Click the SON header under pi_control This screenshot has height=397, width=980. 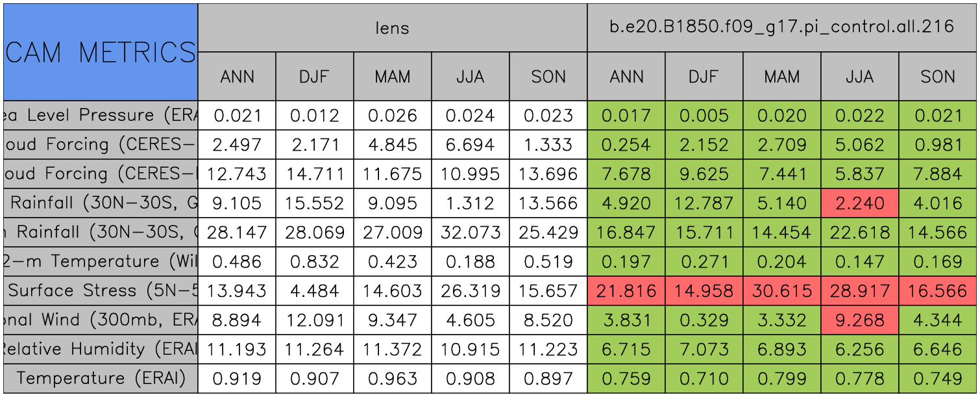938,77
